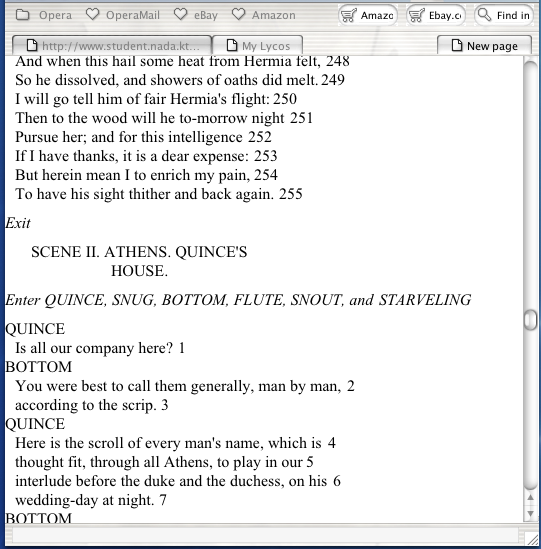Click the line 'So he dissolved, and showers of oaths'

click(180, 80)
